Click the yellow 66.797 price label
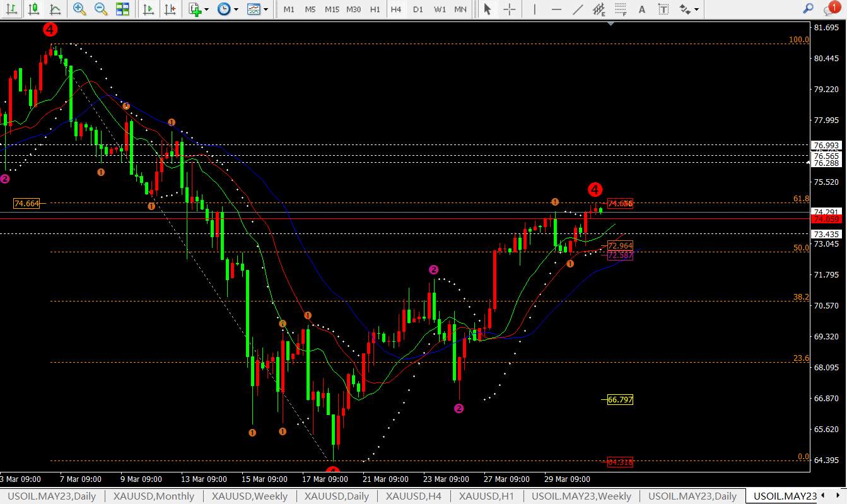The image size is (847, 504). 619,400
